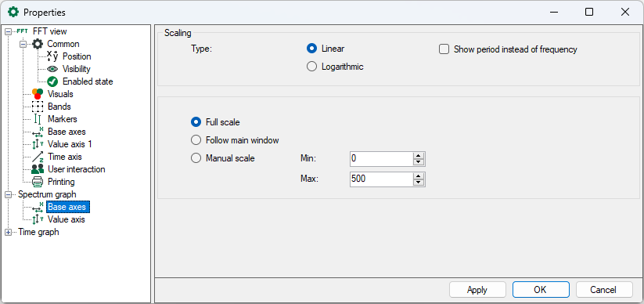Collapse the FFT view tree node

[x=8, y=31]
